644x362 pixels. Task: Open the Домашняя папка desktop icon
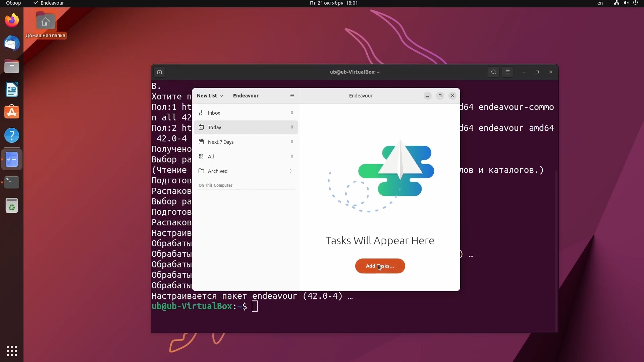pyautogui.click(x=46, y=25)
